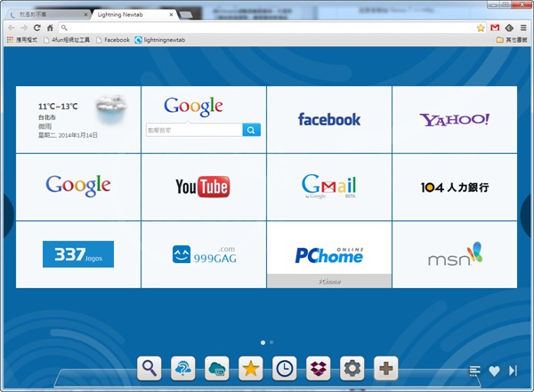
Task: Click the diamond extension icon
Action: [x=509, y=28]
